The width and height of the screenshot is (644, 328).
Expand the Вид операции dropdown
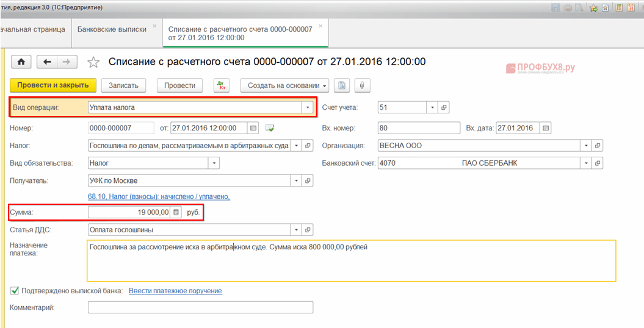[306, 107]
